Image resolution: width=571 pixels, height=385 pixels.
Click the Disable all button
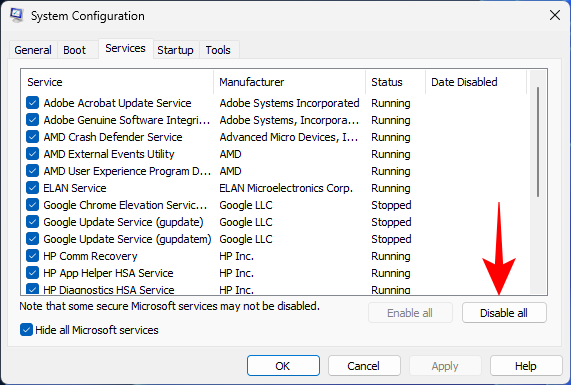tap(504, 313)
